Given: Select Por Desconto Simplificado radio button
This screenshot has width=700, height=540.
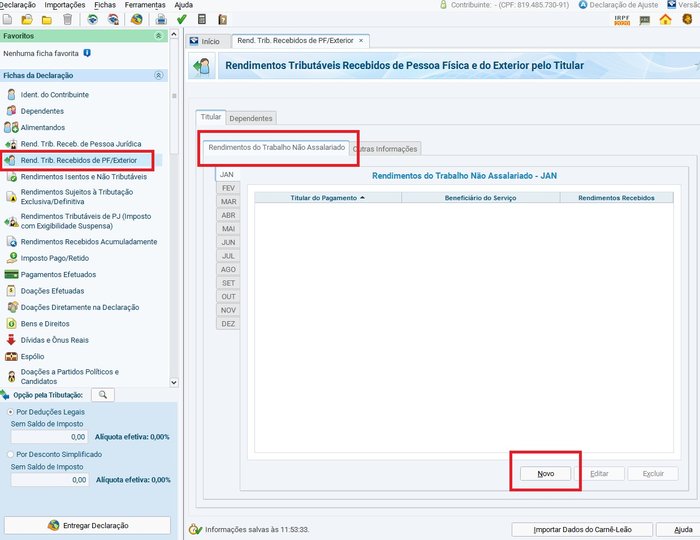Looking at the screenshot, I should click(10, 454).
